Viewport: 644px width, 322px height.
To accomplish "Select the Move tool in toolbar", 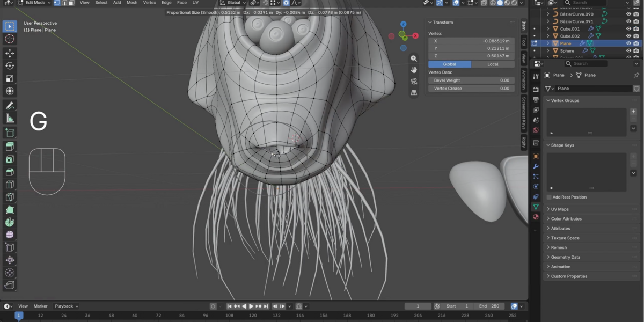I will coord(10,53).
